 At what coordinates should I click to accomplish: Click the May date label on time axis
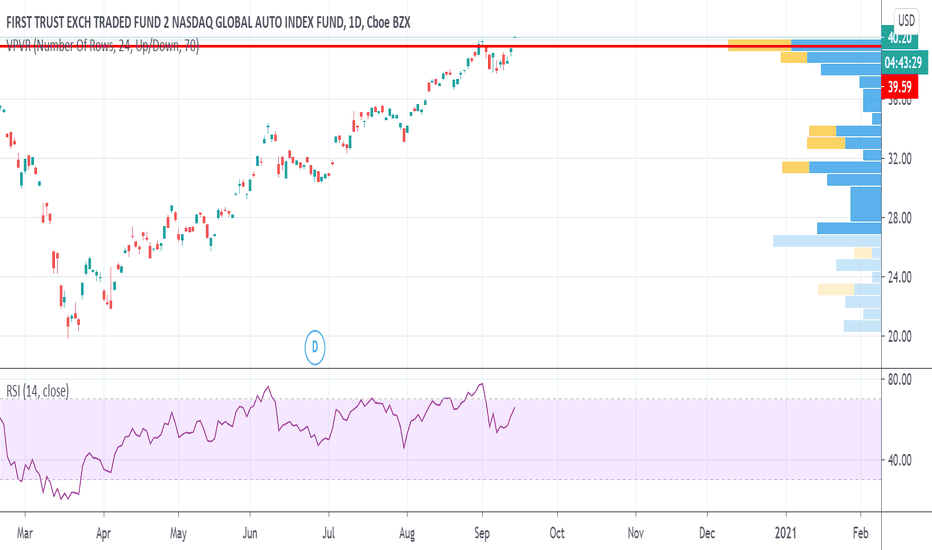coord(178,533)
